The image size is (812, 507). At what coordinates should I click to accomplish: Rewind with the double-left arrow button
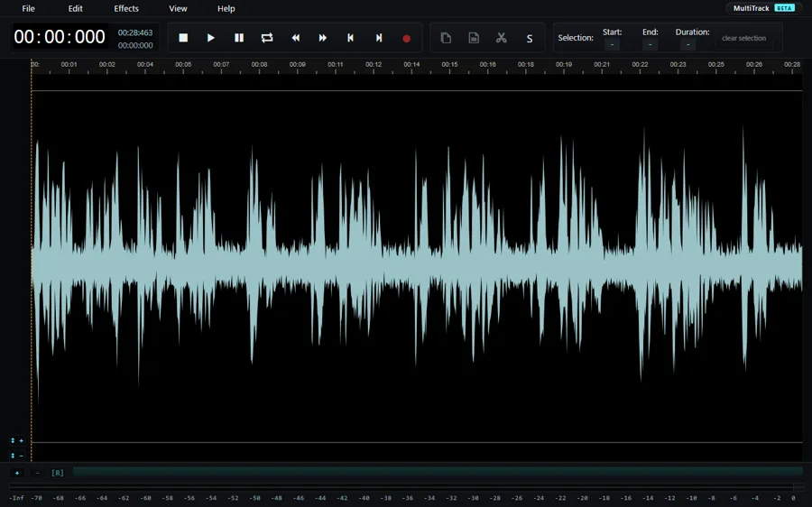(x=295, y=38)
